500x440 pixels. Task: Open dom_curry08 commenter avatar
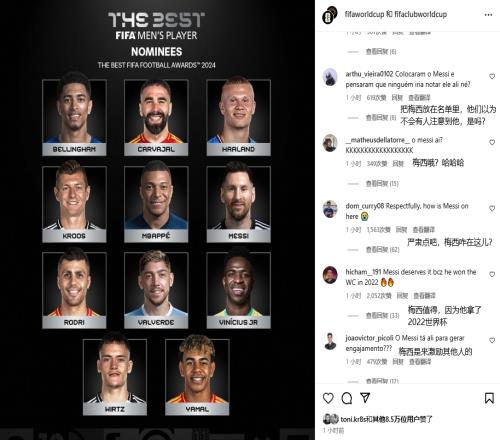click(330, 209)
